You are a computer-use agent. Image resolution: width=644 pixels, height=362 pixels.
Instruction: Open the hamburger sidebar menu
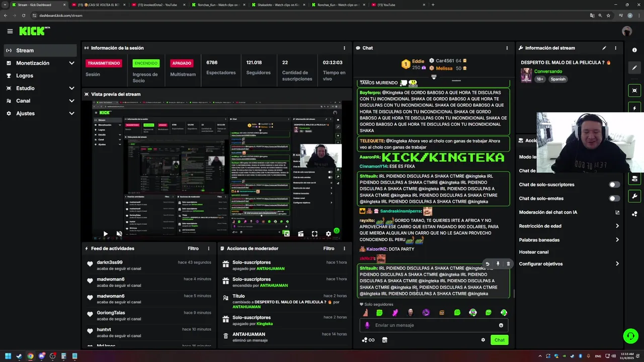[10, 31]
